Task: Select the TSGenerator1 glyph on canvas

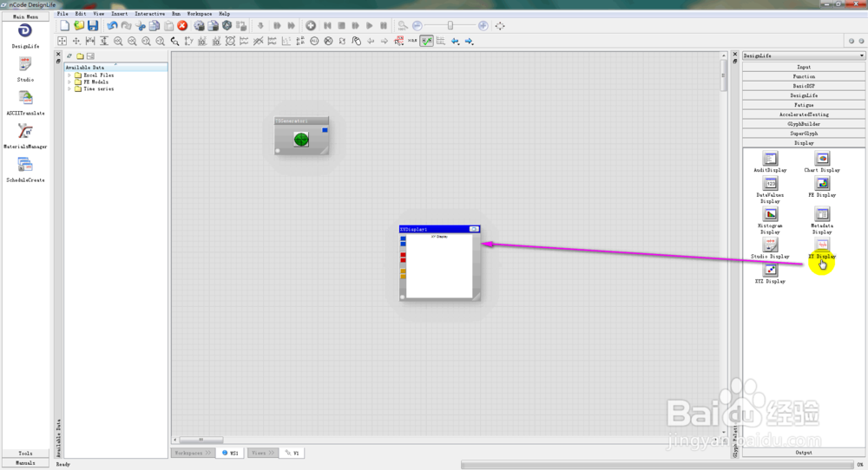Action: pyautogui.click(x=302, y=135)
